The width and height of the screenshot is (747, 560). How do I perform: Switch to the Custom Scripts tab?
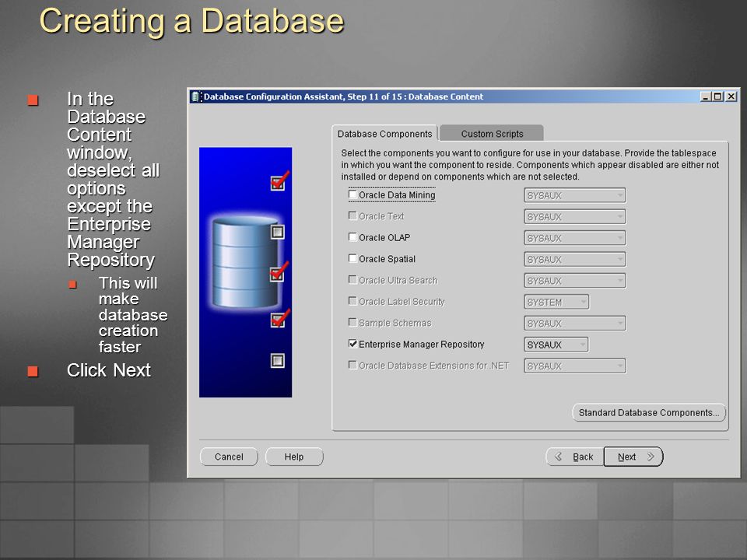[x=492, y=134]
